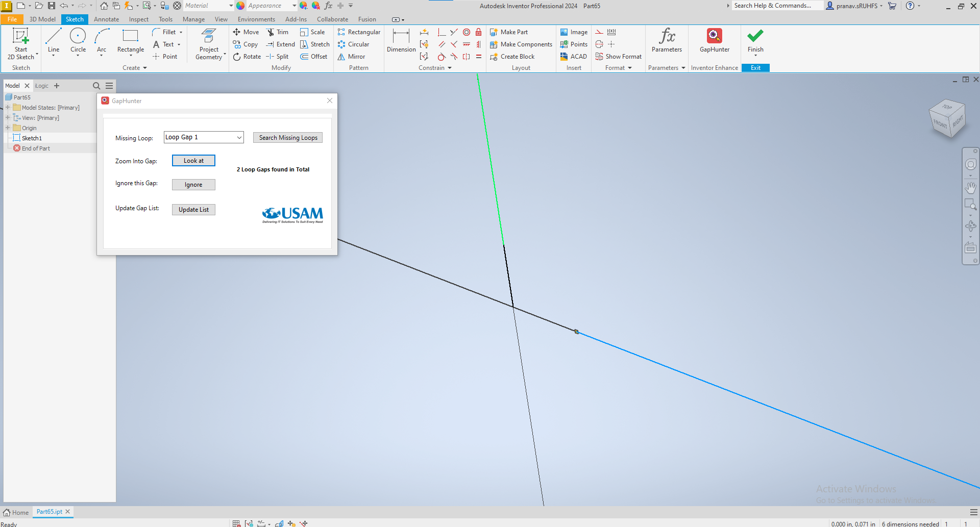Select the Rotate tool
This screenshot has height=527, width=980.
click(x=247, y=57)
